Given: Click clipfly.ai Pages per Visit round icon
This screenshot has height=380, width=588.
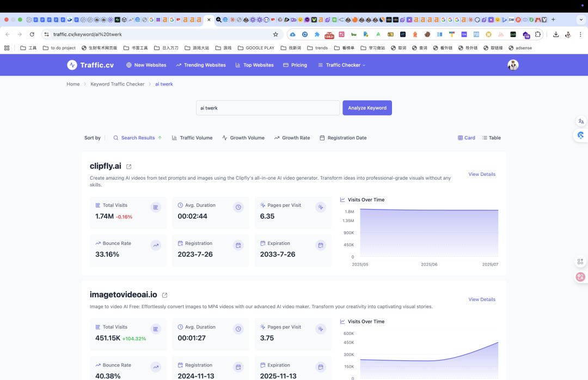Looking at the screenshot, I should [321, 207].
